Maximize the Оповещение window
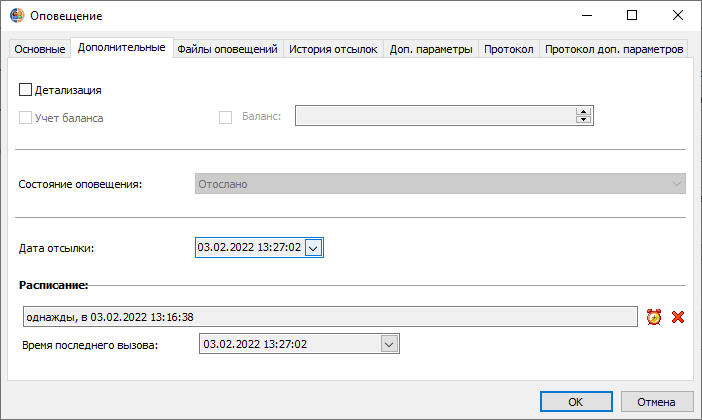This screenshot has width=702, height=420. pyautogui.click(x=632, y=15)
